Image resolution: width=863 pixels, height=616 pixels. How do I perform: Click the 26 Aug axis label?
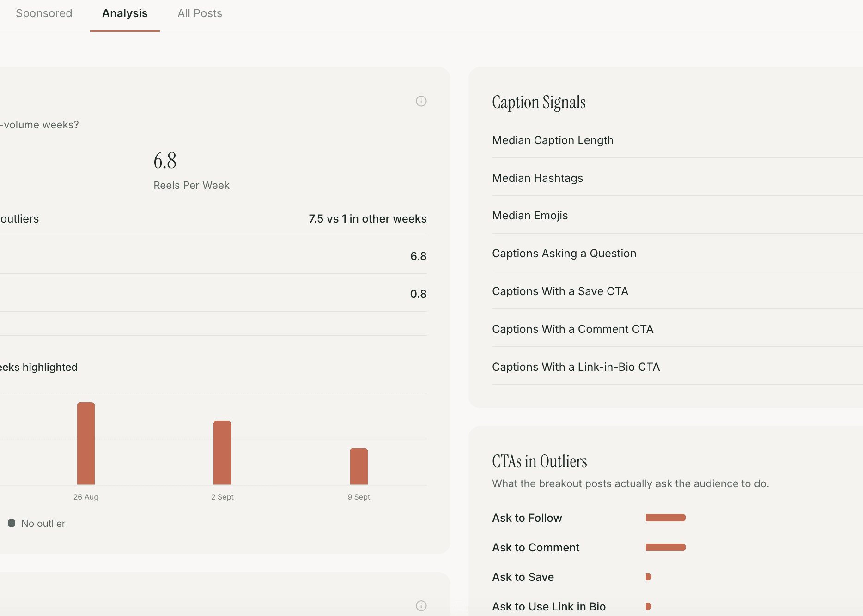(86, 497)
